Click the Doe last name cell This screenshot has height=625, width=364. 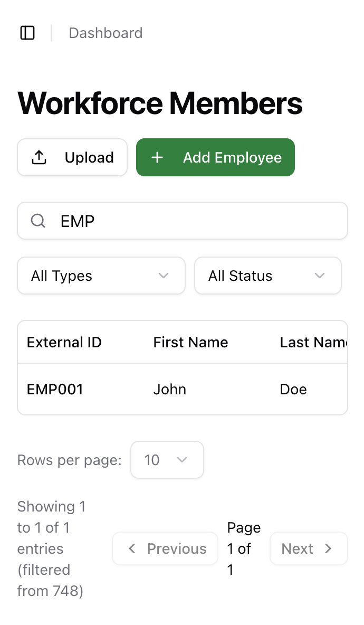293,390
